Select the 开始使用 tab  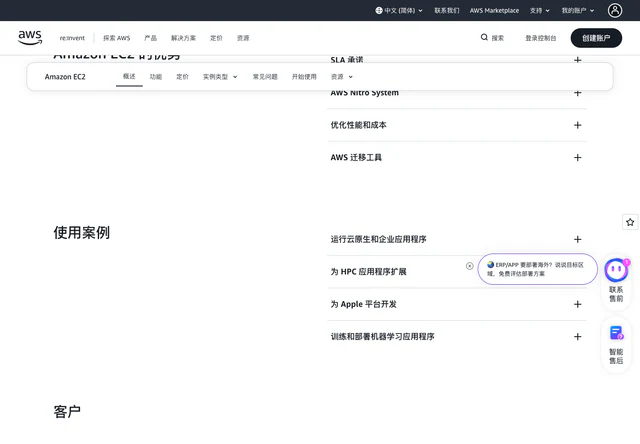304,77
